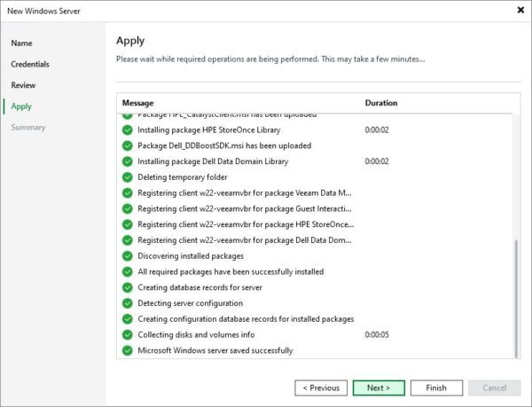Go to the Credentials wizard step

(30, 64)
